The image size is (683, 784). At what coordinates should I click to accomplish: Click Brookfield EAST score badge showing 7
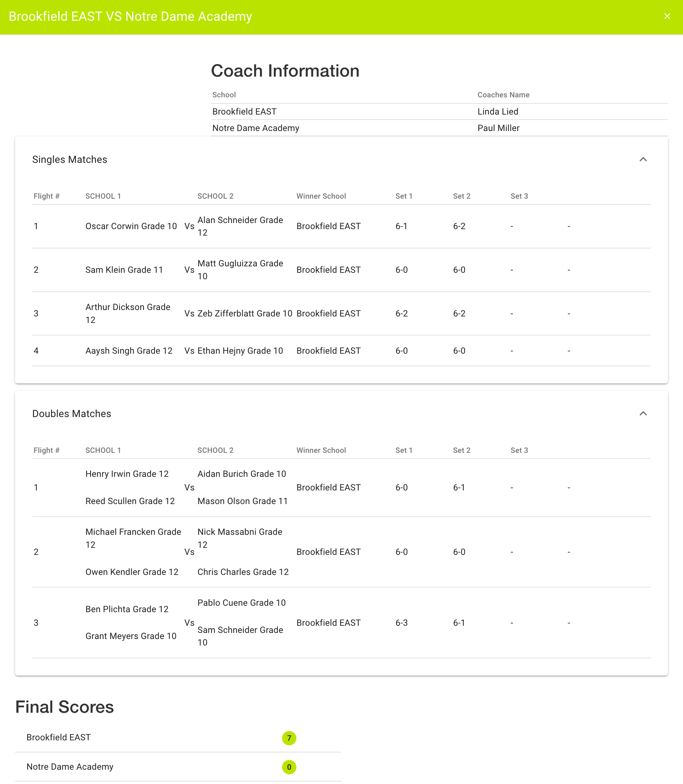tap(289, 738)
